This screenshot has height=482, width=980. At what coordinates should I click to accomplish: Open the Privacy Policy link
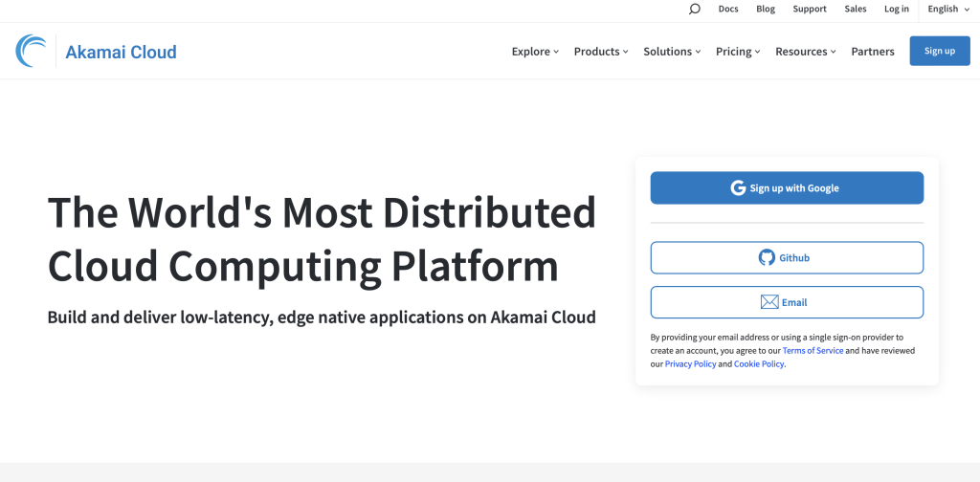690,364
